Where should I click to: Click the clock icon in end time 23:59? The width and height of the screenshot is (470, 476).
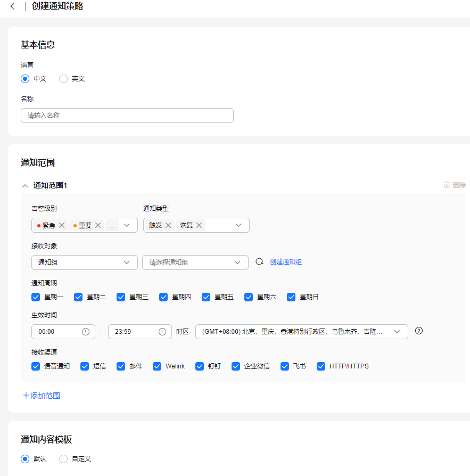point(162,332)
